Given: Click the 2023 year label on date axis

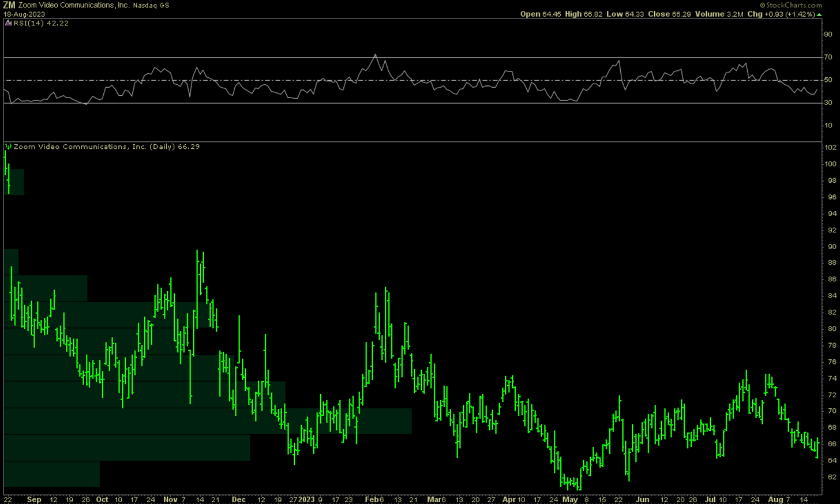Looking at the screenshot, I should click(306, 499).
